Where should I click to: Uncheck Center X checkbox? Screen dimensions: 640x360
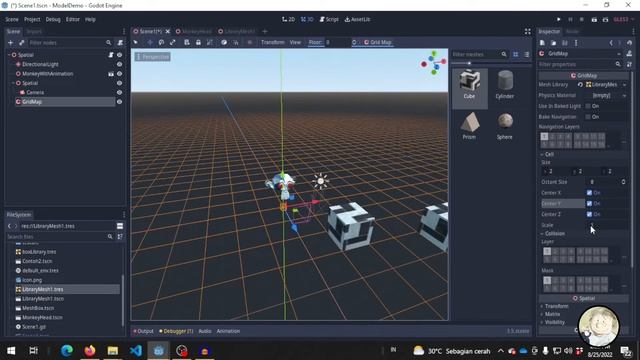coord(589,193)
